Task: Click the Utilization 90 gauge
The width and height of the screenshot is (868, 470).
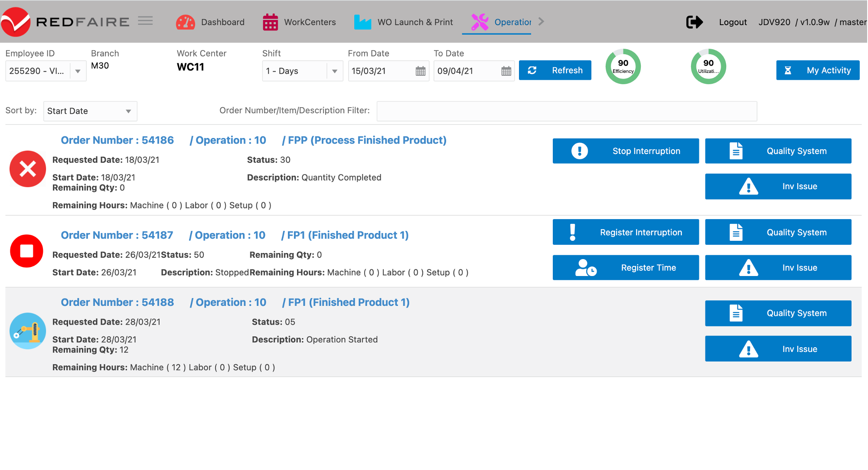Action: (x=708, y=66)
